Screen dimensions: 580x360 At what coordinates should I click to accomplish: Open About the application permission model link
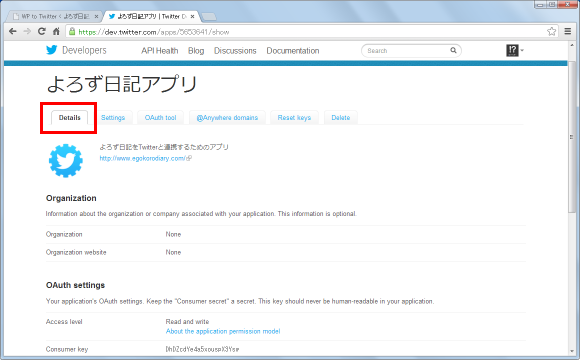tap(223, 331)
